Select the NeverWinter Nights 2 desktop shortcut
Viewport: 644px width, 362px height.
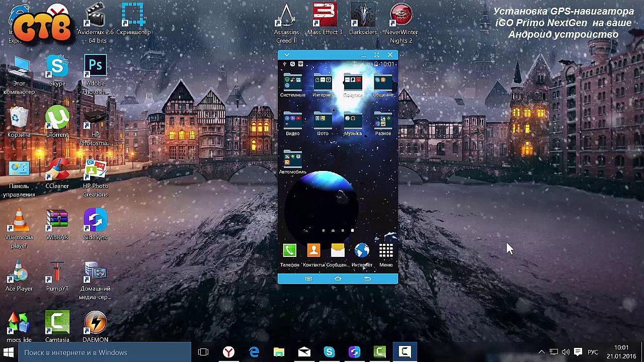[401, 23]
